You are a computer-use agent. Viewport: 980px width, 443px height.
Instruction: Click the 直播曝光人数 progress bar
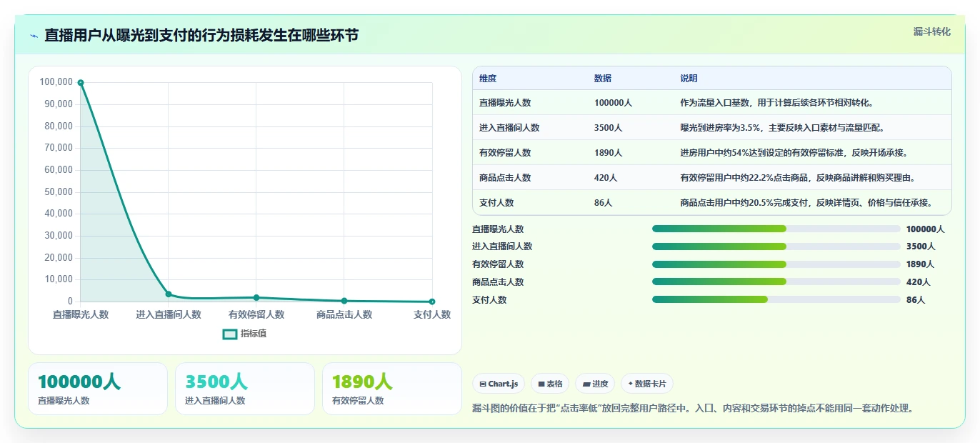776,229
